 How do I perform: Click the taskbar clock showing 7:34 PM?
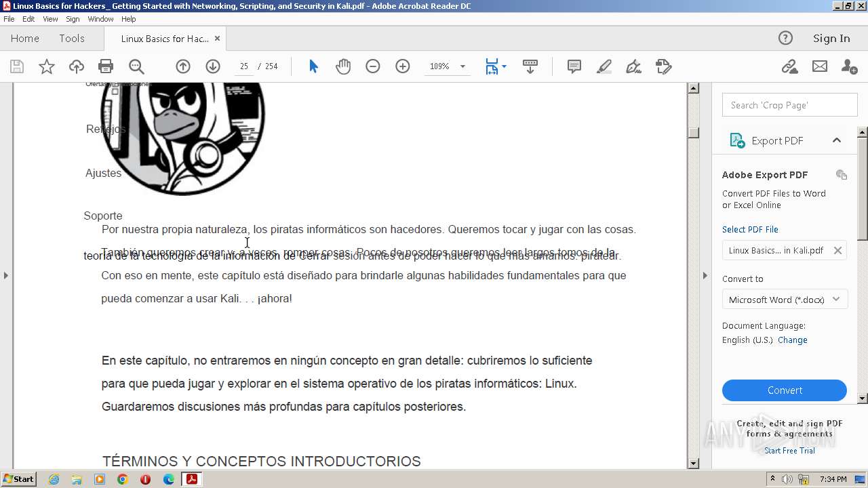pos(833,479)
